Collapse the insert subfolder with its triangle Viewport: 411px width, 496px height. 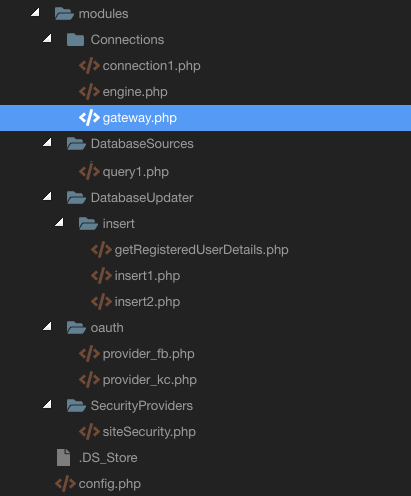59,222
